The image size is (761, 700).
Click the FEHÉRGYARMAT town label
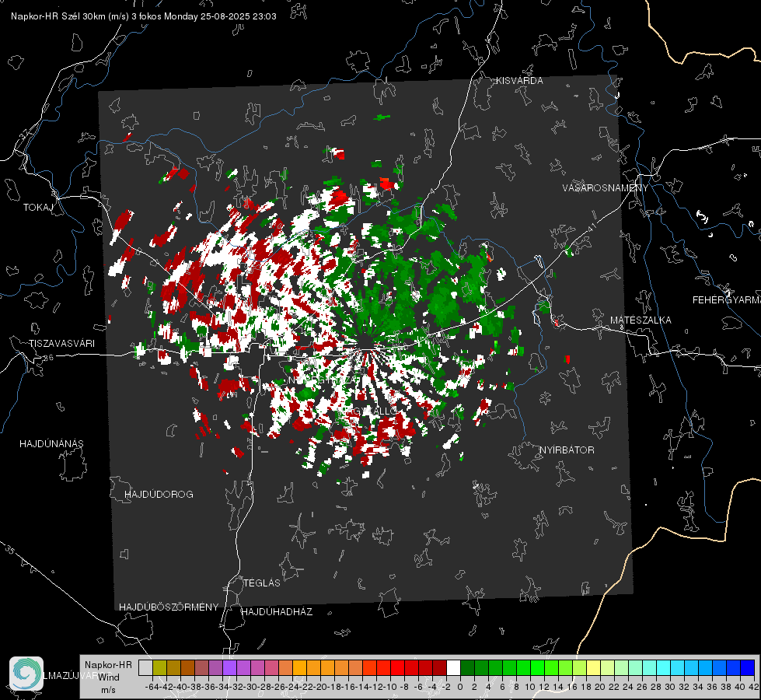coord(726,300)
